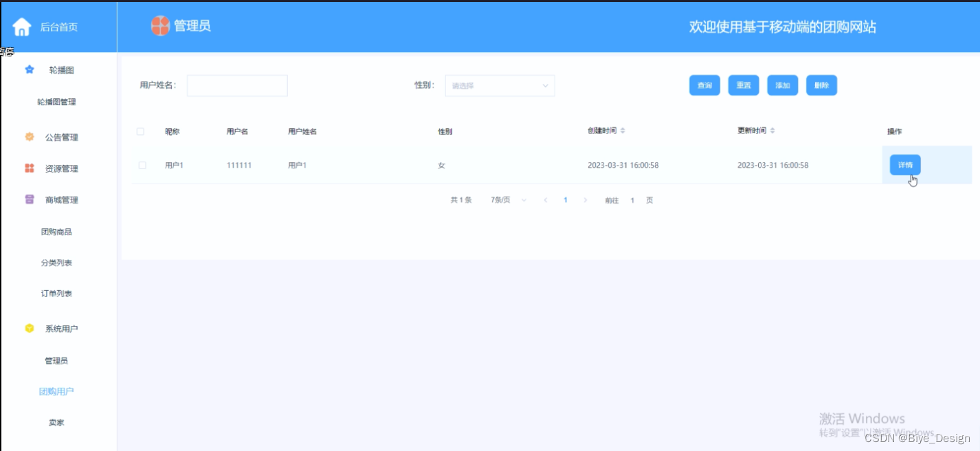Open 分类列表 menu item
This screenshot has height=451, width=980.
coord(56,263)
